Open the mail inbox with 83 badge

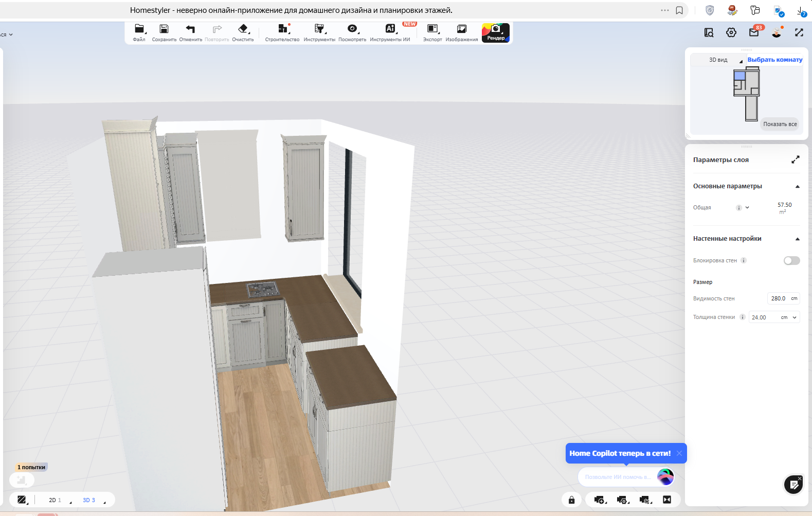click(x=754, y=32)
